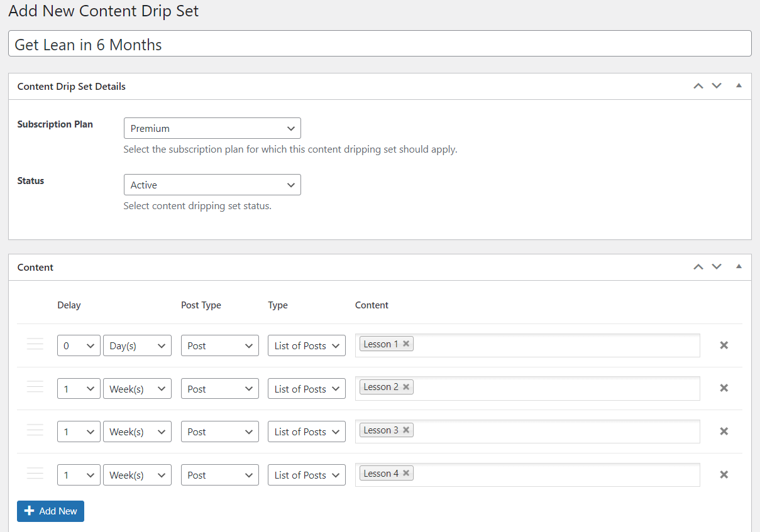The height and width of the screenshot is (532, 760).
Task: Delete the Lesson 1 content row
Action: 724,345
